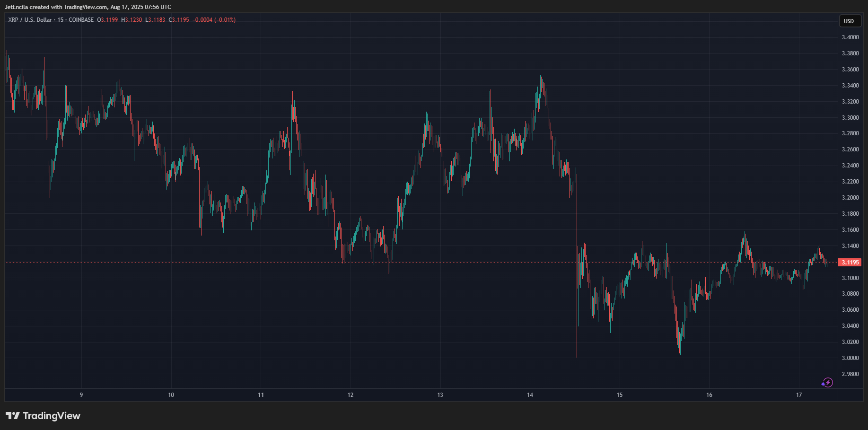This screenshot has width=868, height=430.
Task: Click the 3.1800 price axis label
Action: pos(850,214)
